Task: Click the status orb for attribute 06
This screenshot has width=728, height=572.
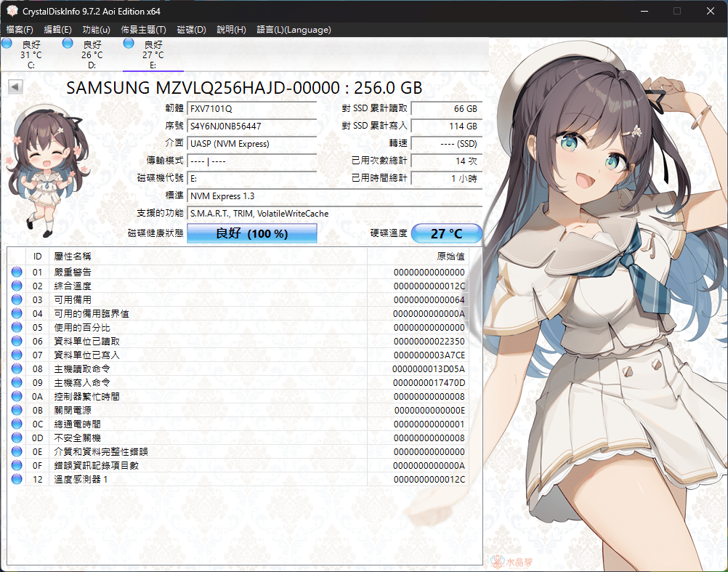Action: 17,341
